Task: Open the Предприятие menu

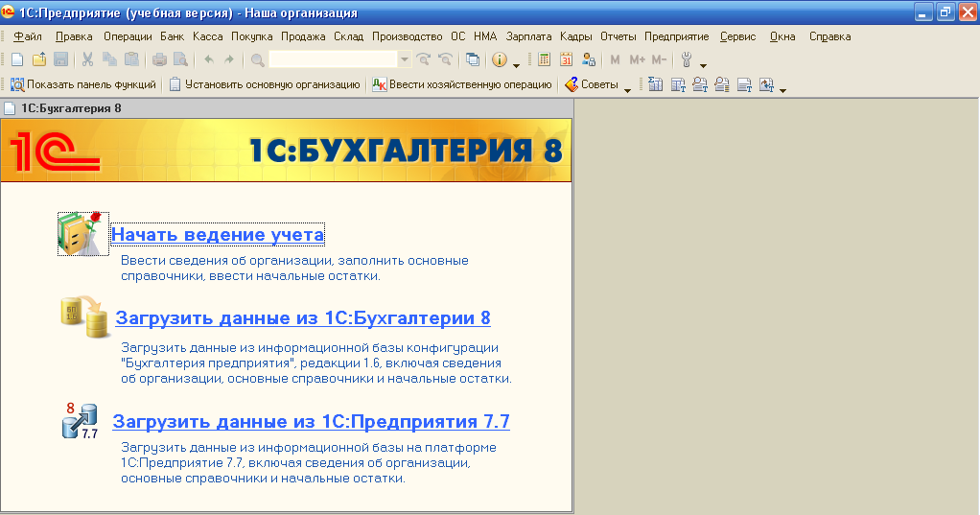Action: pos(676,36)
